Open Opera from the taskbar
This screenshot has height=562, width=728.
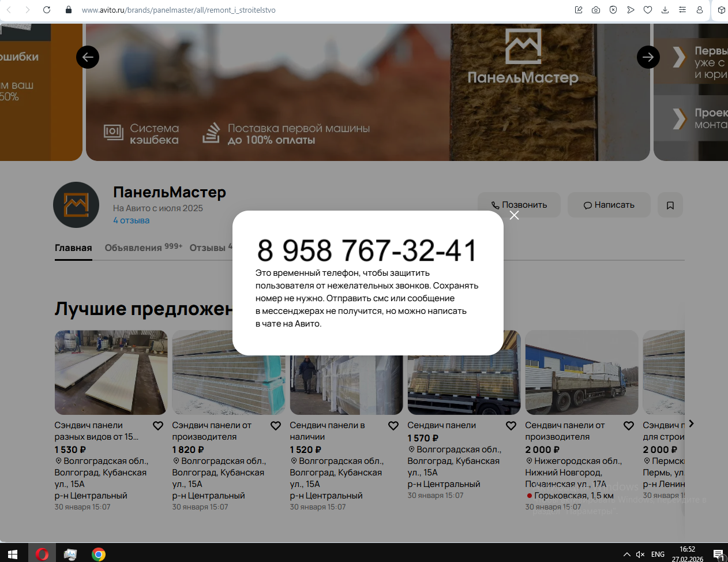42,554
